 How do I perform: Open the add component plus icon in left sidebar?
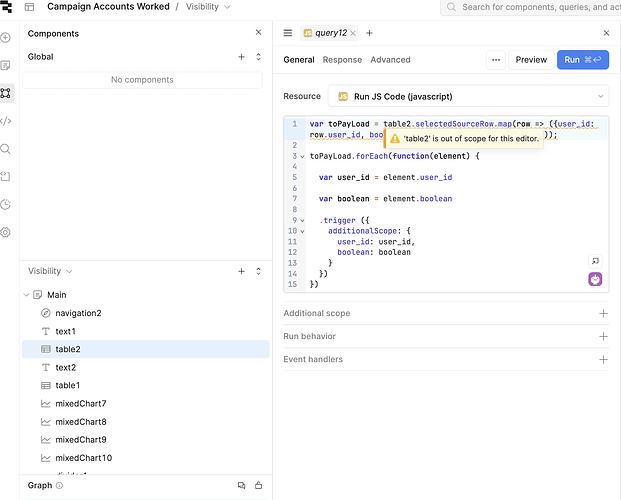[6, 38]
